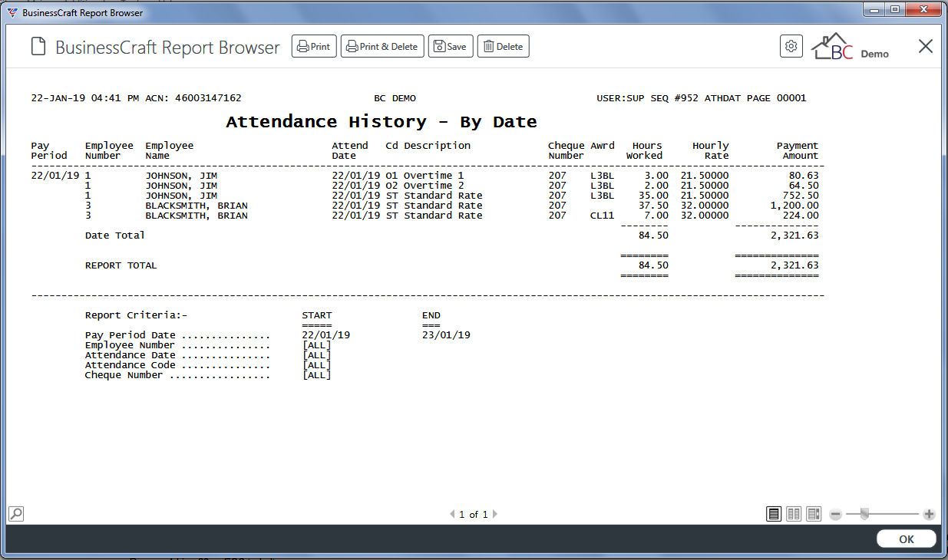The height and width of the screenshot is (560, 948).
Task: Click the 'START' criteria column label
Action: click(x=317, y=315)
